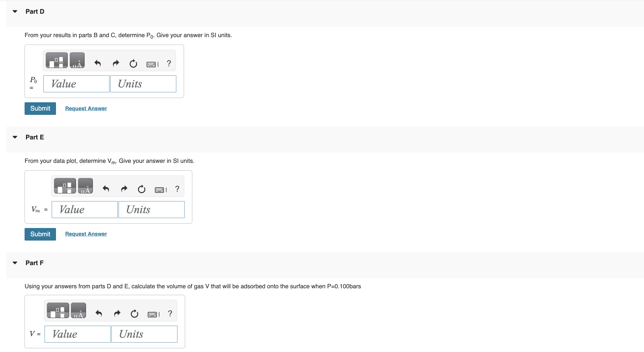Image resolution: width=644 pixels, height=352 pixels.
Task: Click symbols (µÅ) button in Part E
Action: 85,186
